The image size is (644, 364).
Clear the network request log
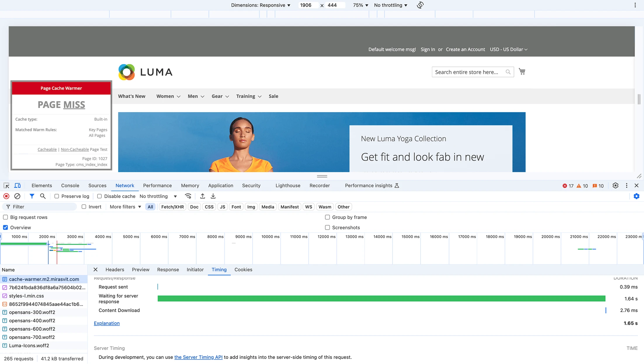point(17,196)
